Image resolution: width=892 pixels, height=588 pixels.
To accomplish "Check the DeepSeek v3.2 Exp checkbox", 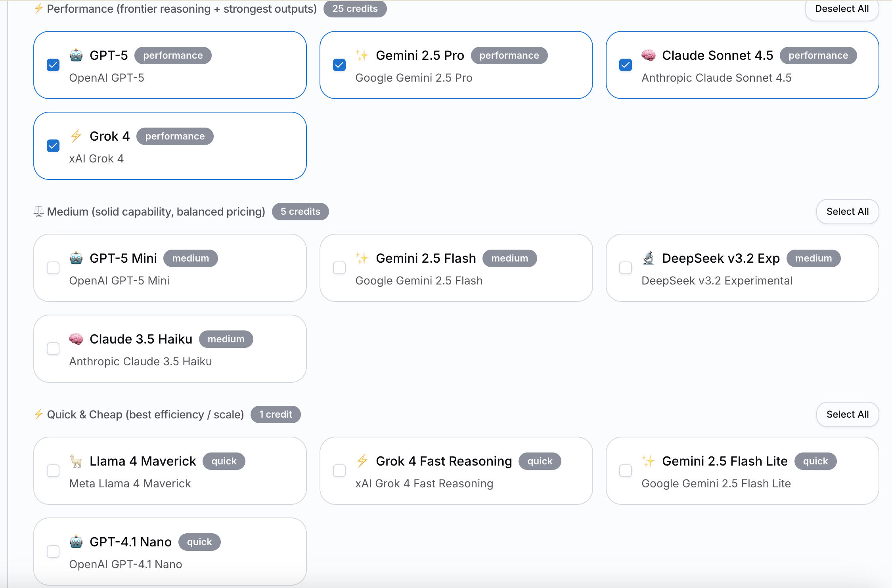I will click(625, 268).
